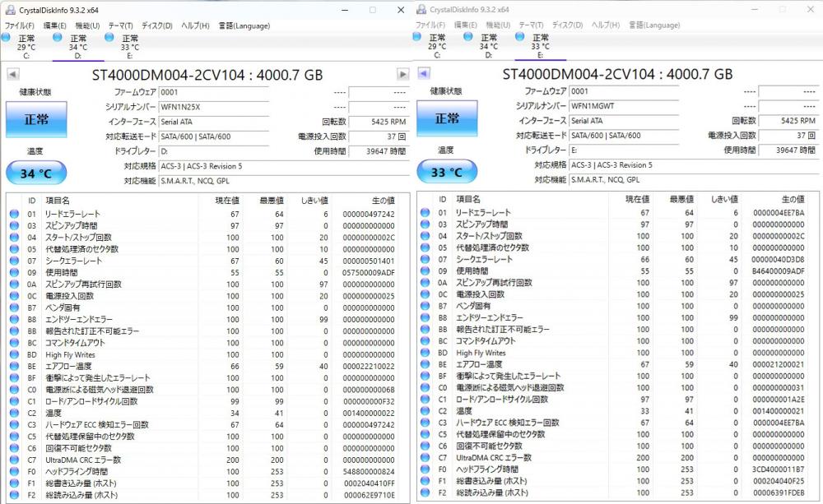This screenshot has width=823, height=504.
Task: Click status circle for drive E: in left window
Action: point(109,37)
